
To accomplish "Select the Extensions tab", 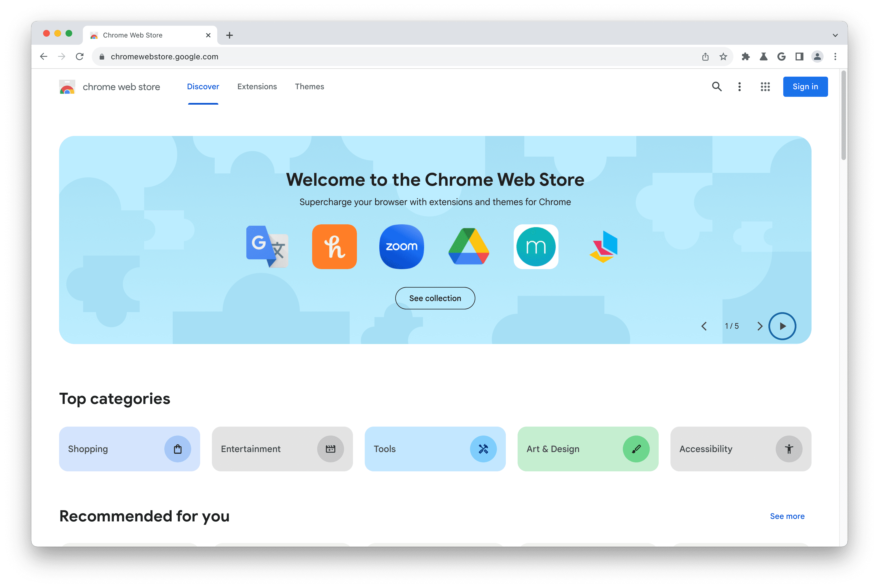I will click(257, 86).
